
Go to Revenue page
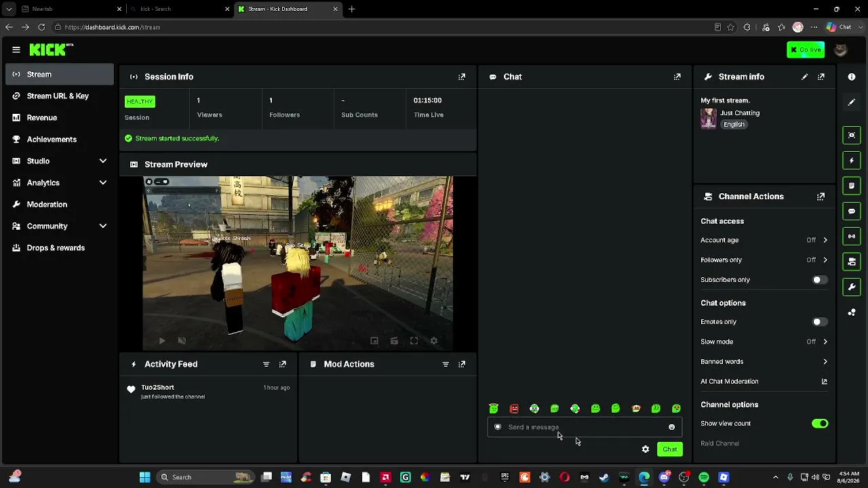(x=60, y=117)
